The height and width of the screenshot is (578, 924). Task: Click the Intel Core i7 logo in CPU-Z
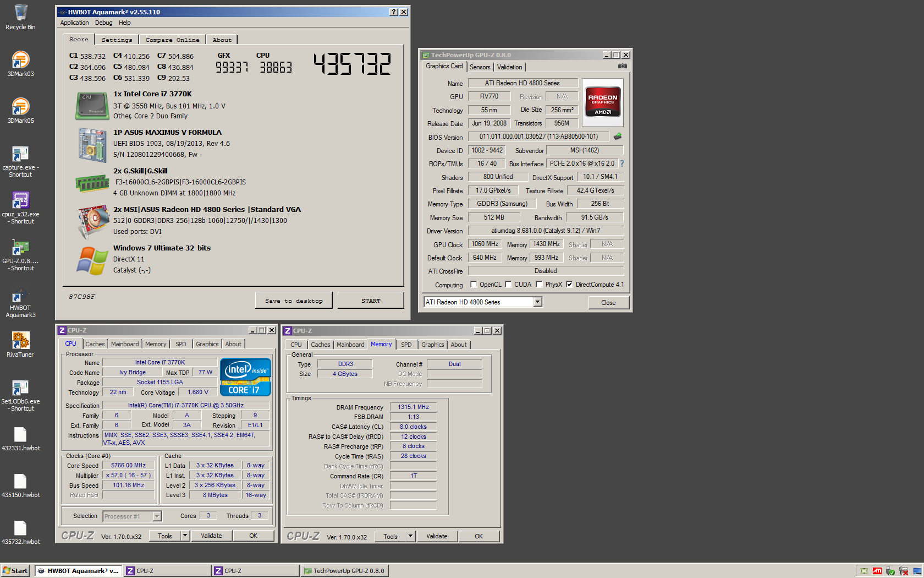pyautogui.click(x=245, y=377)
